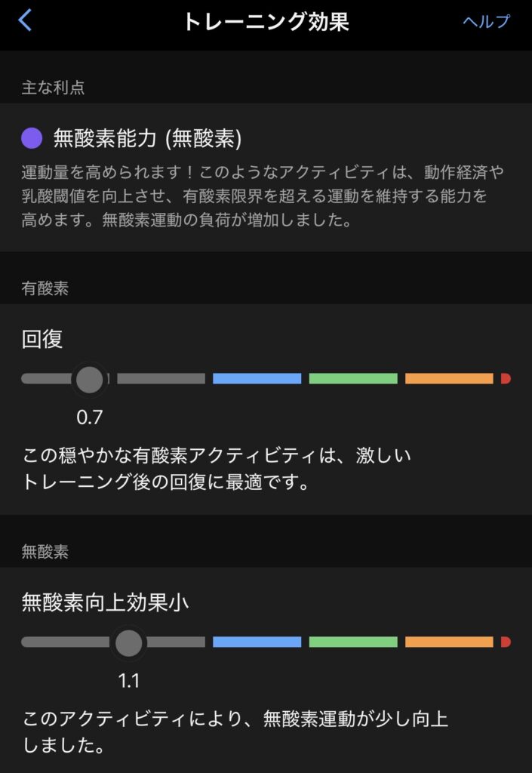
Task: Tap the 0.7 aerobic score value
Action: tap(89, 417)
